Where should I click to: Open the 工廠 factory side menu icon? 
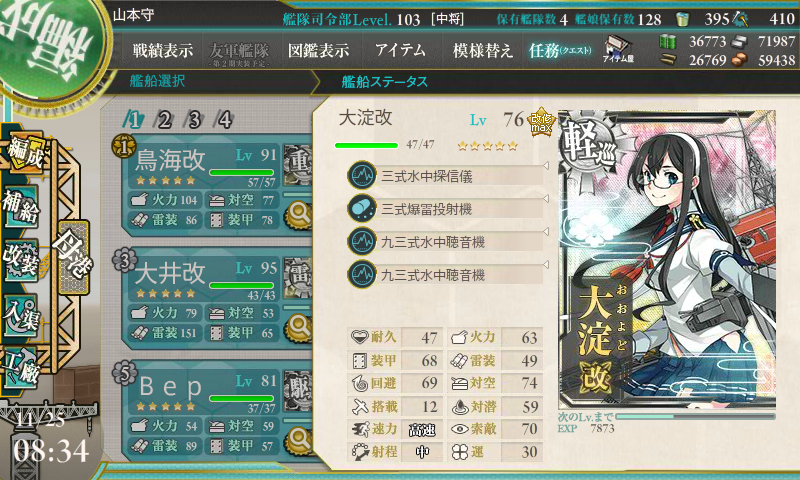coord(21,366)
